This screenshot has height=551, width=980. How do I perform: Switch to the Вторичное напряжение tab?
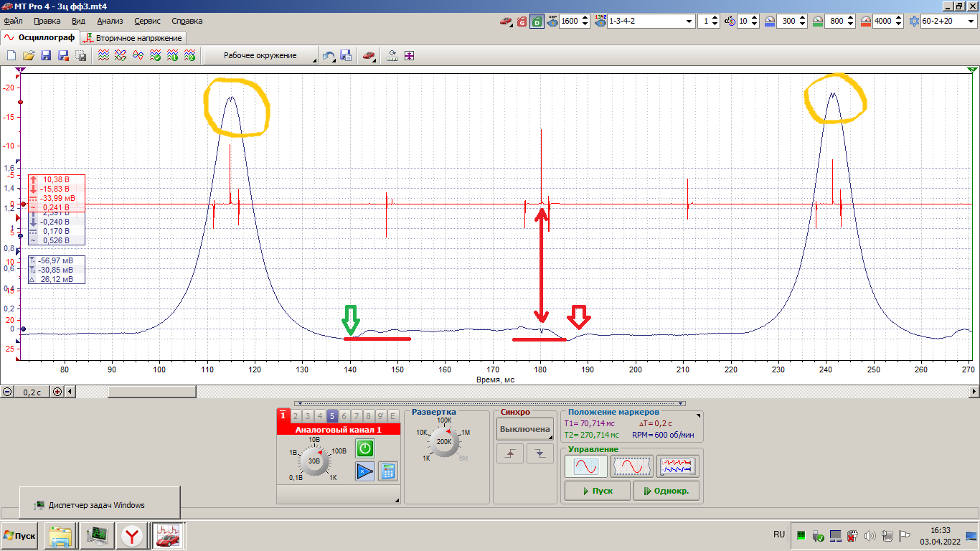(x=133, y=37)
